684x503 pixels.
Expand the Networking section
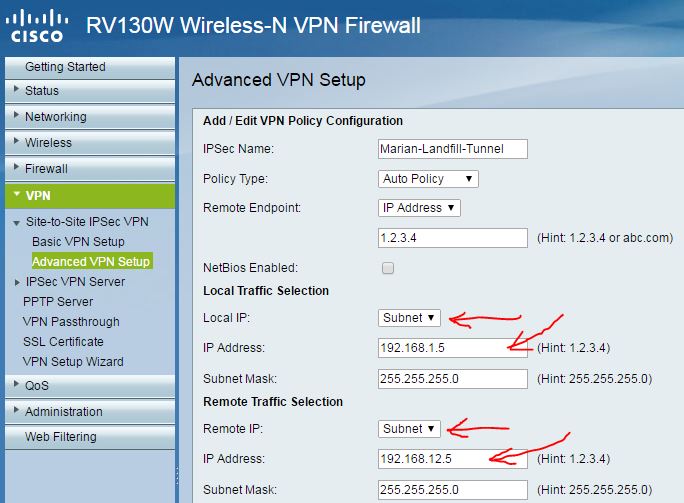pos(90,116)
